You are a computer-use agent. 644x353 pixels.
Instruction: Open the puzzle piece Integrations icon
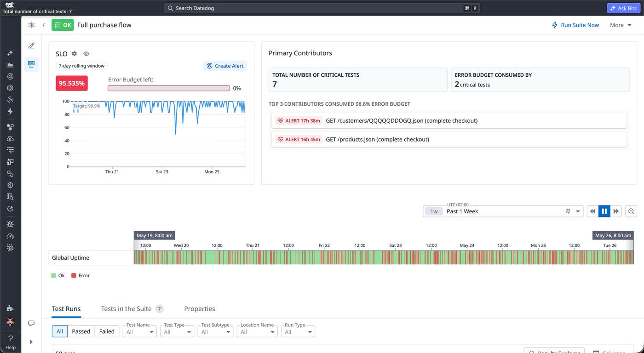(x=10, y=308)
